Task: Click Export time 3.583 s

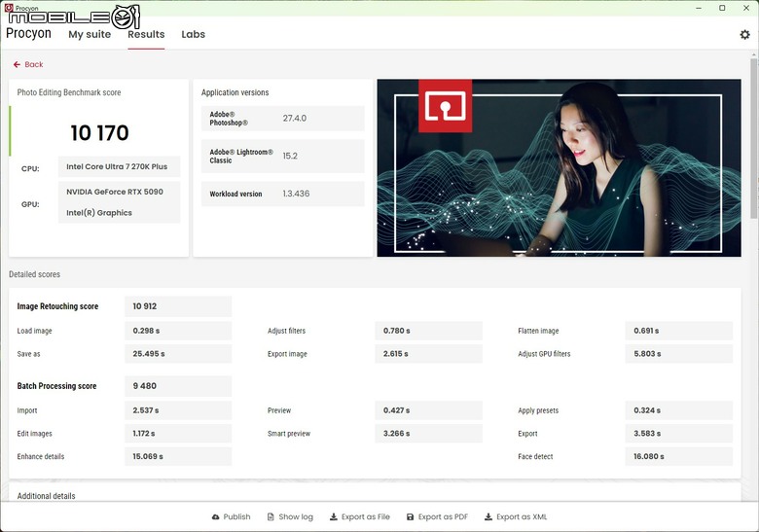Action: (x=678, y=434)
